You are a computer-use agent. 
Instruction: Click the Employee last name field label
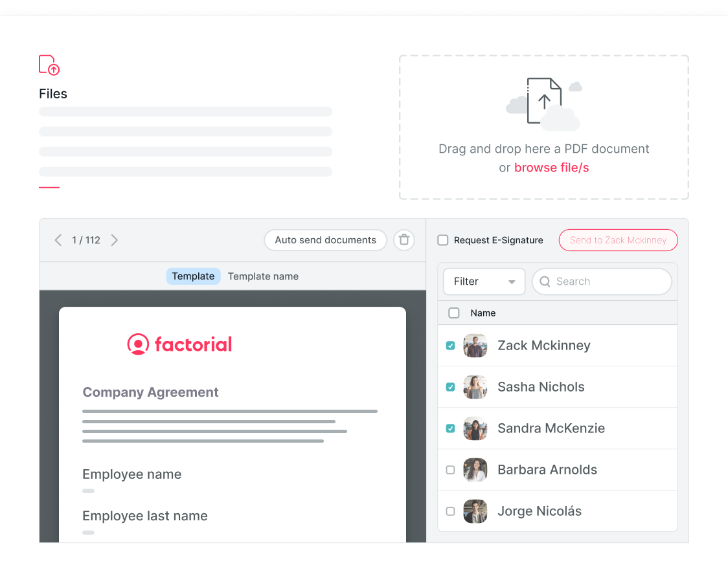coord(145,516)
